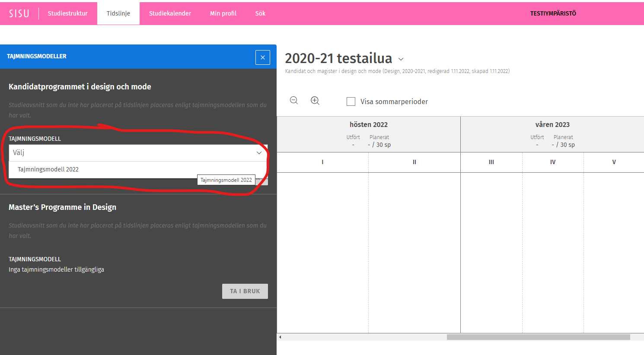Viewport: 644px width, 355px height.
Task: Go to Studiekalender tab
Action: coord(170,13)
